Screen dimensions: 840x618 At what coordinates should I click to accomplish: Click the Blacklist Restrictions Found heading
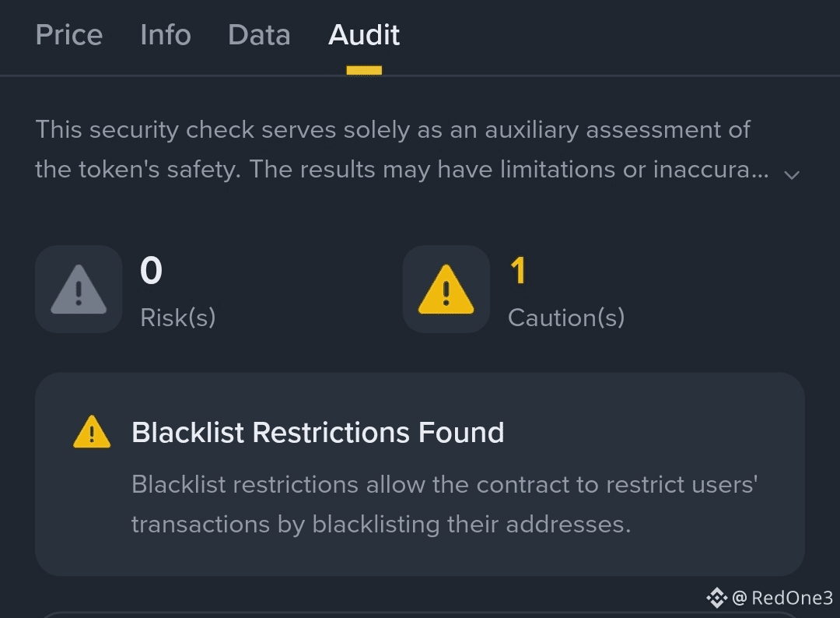pyautogui.click(x=317, y=433)
